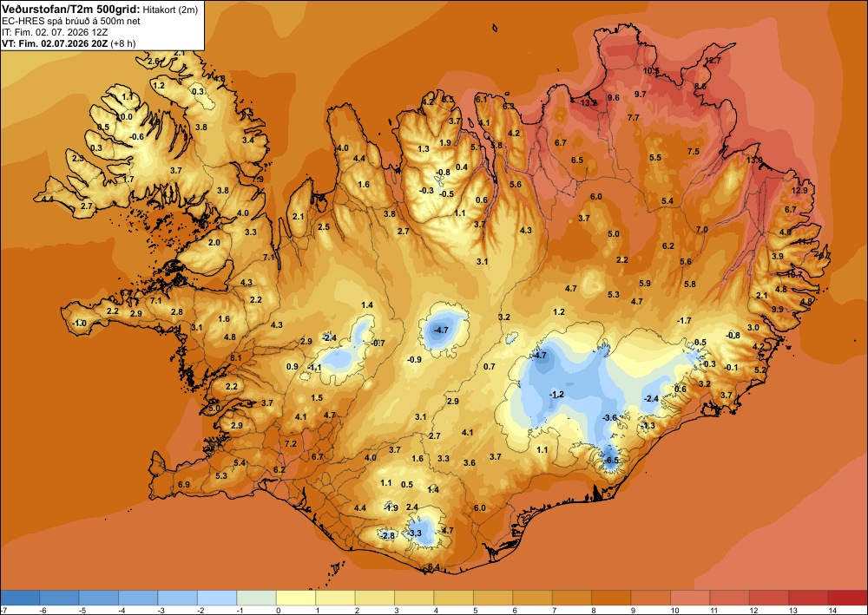Click the temperature value '7.2' in the southwest
Viewport: 868px width, 615px height.
pyautogui.click(x=291, y=443)
